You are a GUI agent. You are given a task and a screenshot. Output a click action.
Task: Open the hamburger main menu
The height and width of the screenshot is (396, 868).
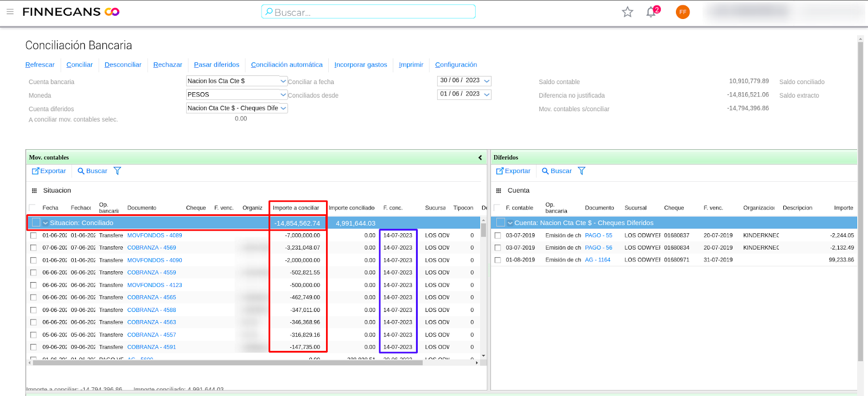[x=10, y=11]
